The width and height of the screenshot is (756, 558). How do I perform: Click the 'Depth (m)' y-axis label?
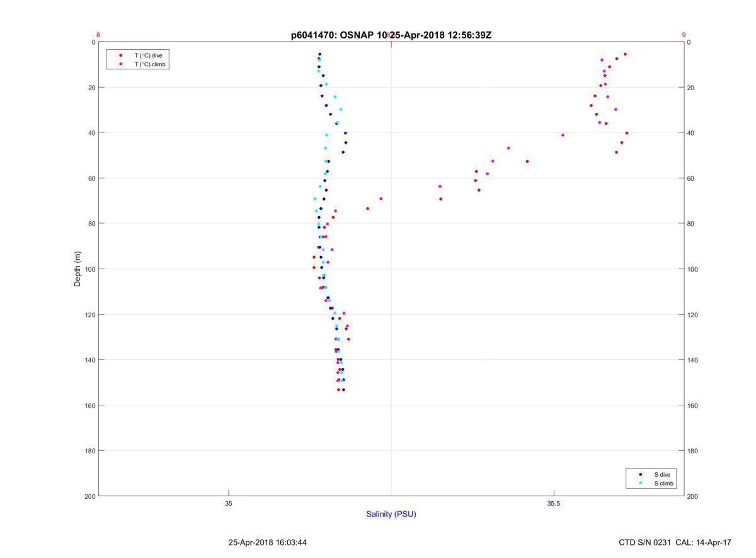[x=78, y=269]
